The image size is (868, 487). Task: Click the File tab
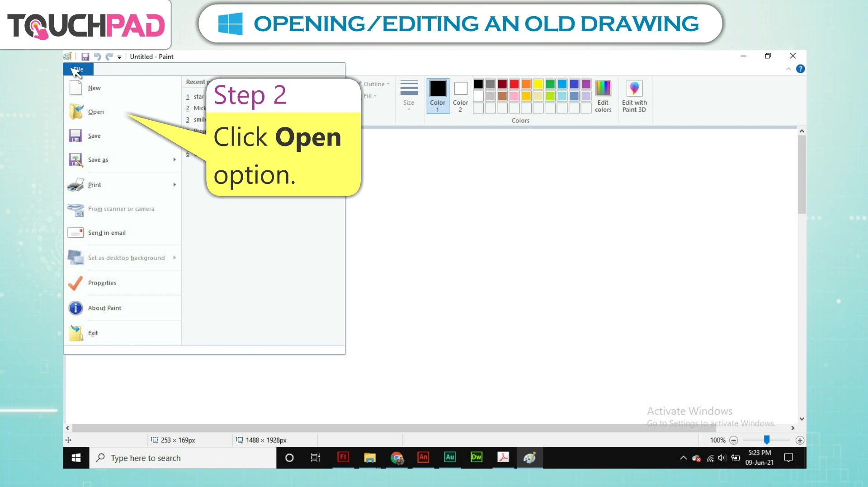point(78,69)
